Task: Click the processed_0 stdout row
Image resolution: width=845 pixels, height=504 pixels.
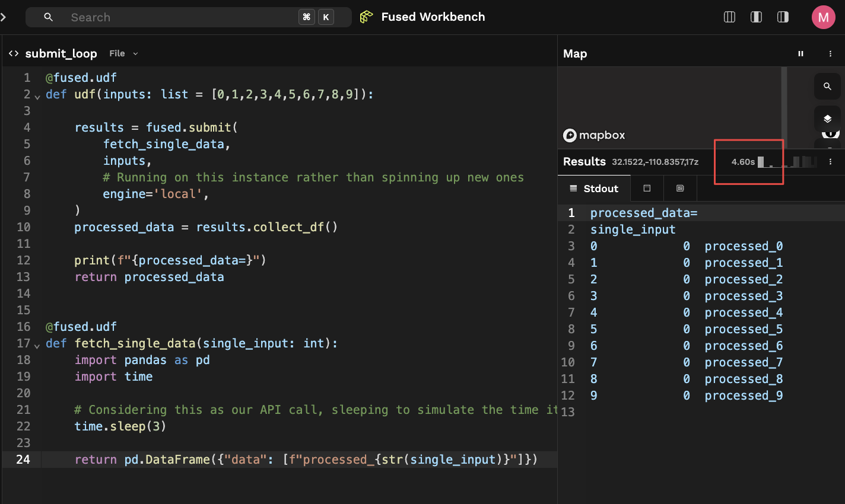Action: [687, 246]
